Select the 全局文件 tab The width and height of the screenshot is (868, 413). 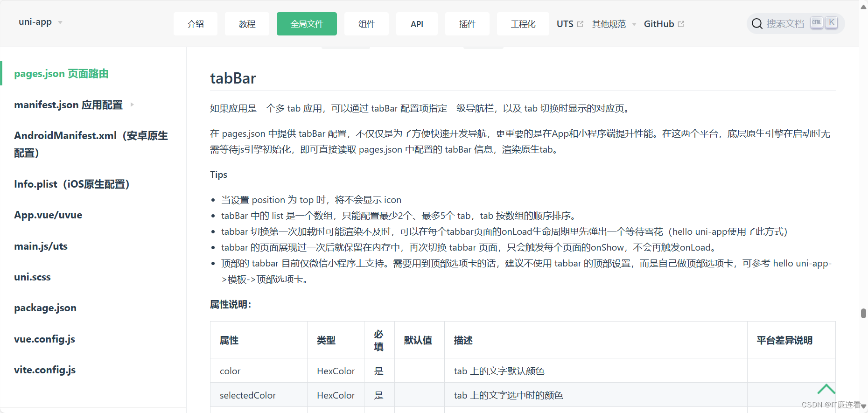[307, 24]
